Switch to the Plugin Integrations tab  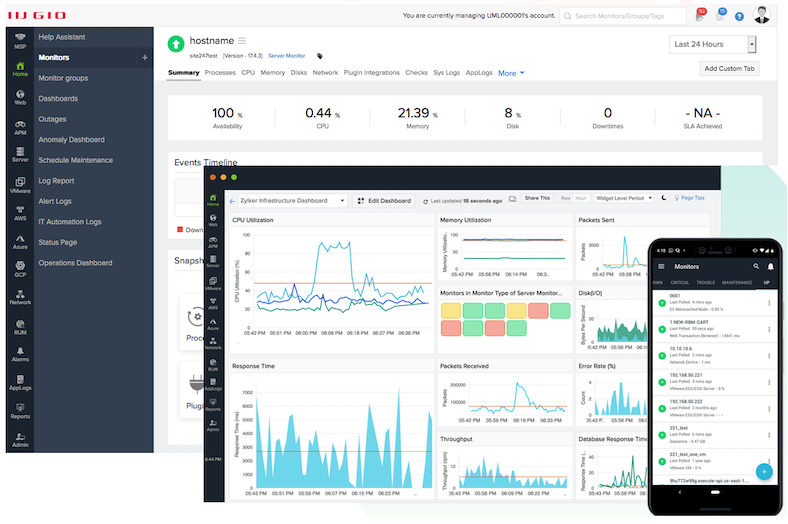pos(371,73)
